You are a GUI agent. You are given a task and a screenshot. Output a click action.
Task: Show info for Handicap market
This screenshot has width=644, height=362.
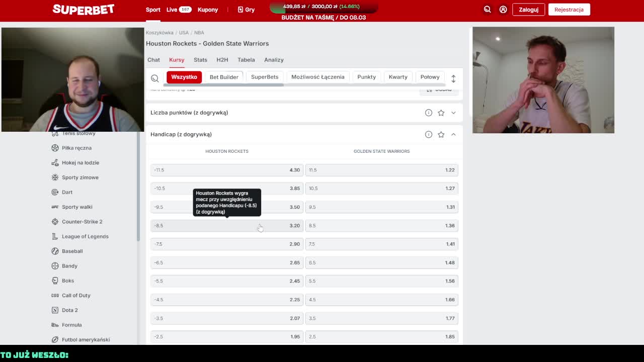point(429,134)
